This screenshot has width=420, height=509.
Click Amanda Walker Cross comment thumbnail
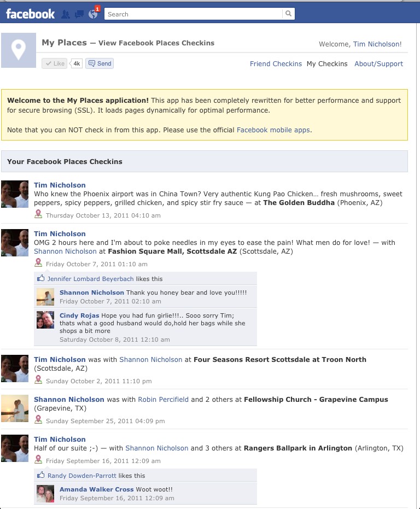point(45,493)
